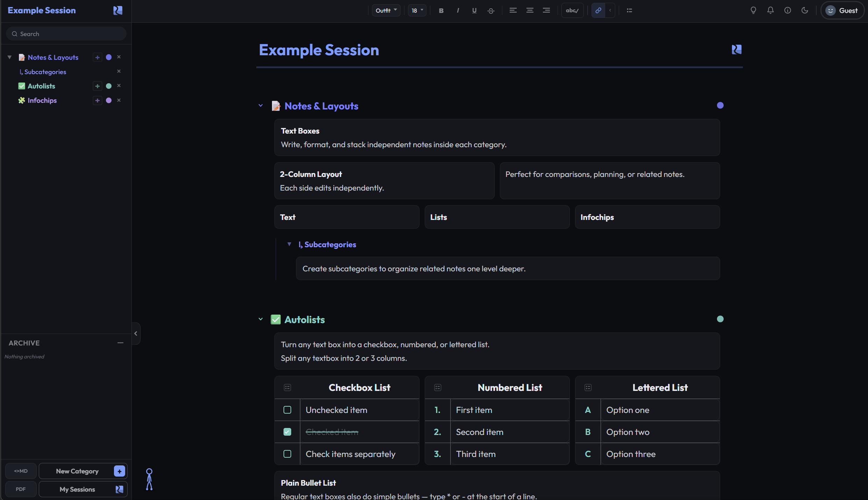Click the stick figure mascot icon
This screenshot has width=868, height=500.
coord(149,479)
